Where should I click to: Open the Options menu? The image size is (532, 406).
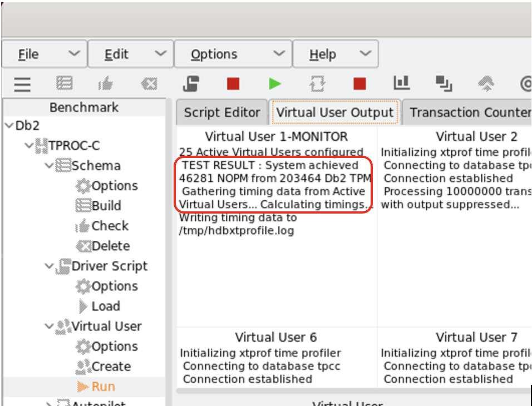tap(233, 54)
